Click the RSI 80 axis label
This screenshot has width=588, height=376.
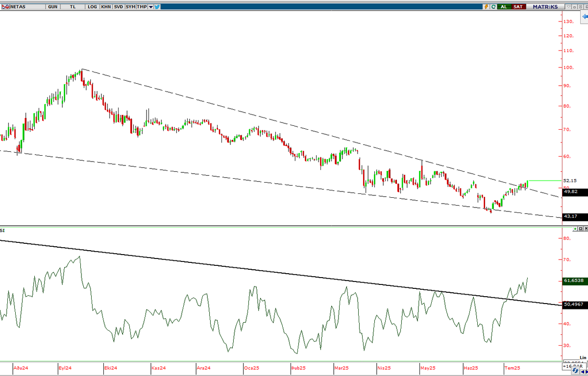click(x=566, y=238)
